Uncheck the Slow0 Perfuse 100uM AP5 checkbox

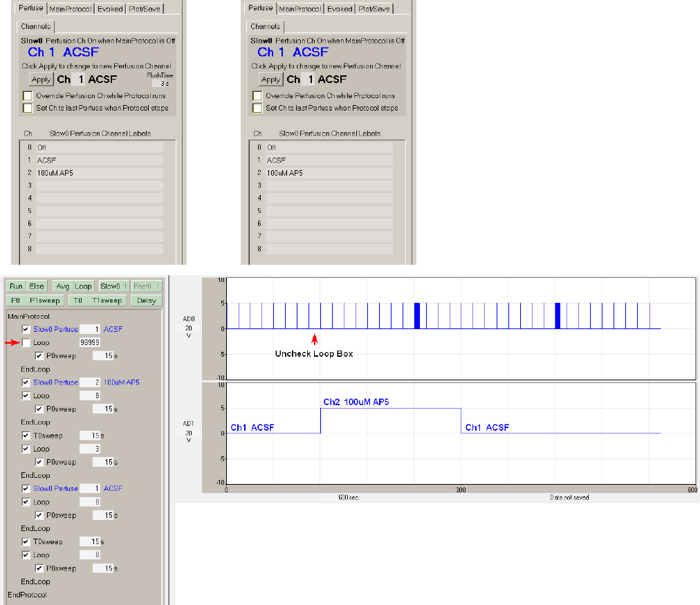pyautogui.click(x=26, y=382)
